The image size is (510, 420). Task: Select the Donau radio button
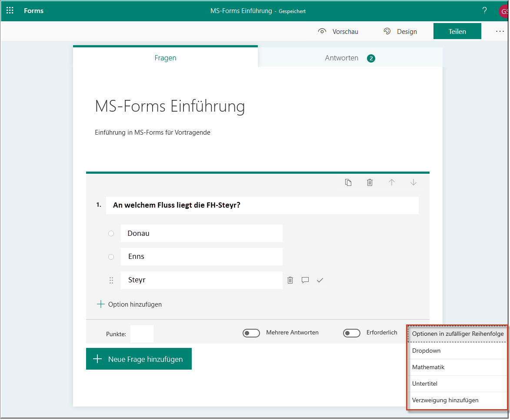coord(111,233)
